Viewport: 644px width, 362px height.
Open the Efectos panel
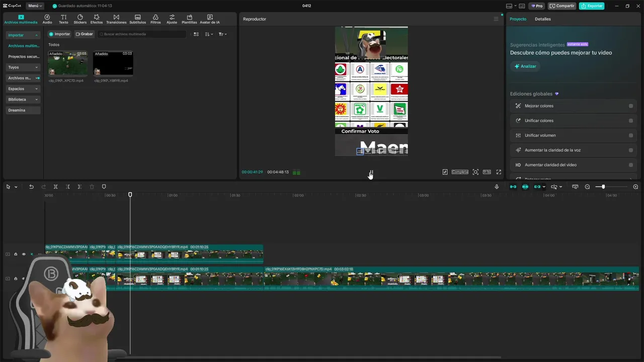tap(97, 19)
